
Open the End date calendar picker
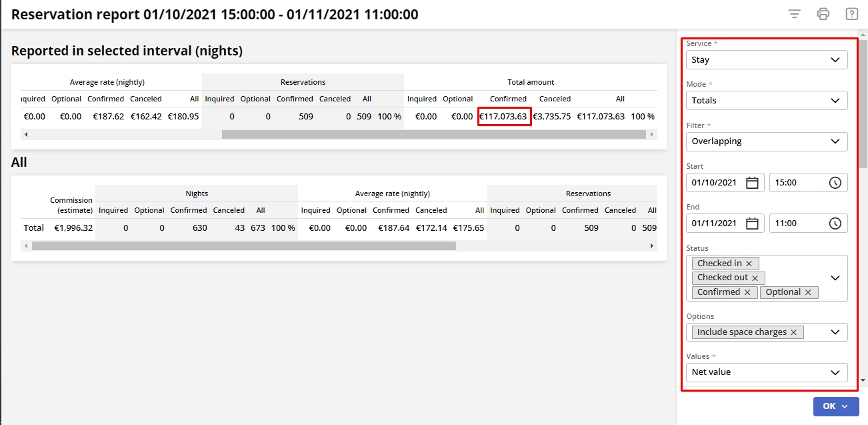coord(752,224)
